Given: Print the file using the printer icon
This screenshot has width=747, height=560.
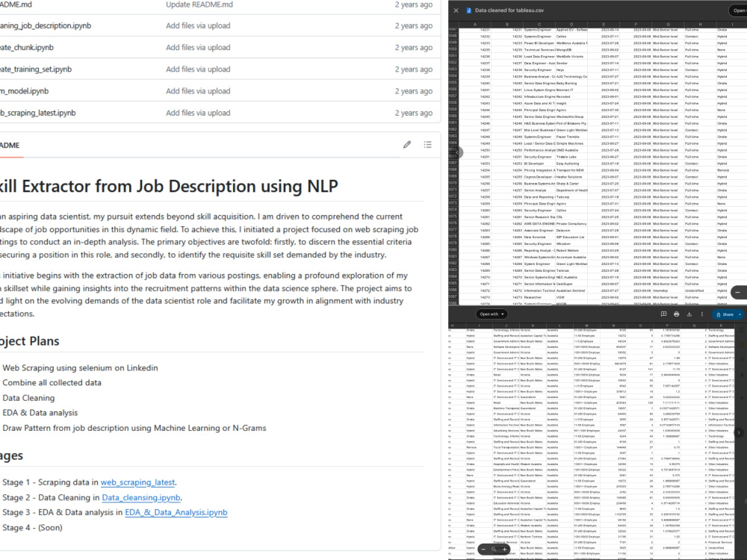Looking at the screenshot, I should click(x=677, y=314).
